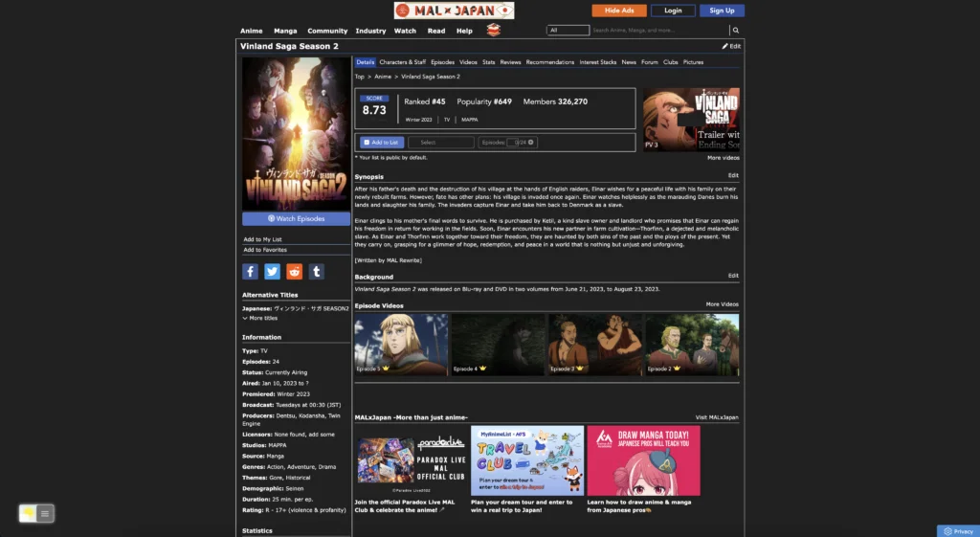Switch to the Clubs tab
Image resolution: width=980 pixels, height=537 pixels.
pyautogui.click(x=671, y=62)
